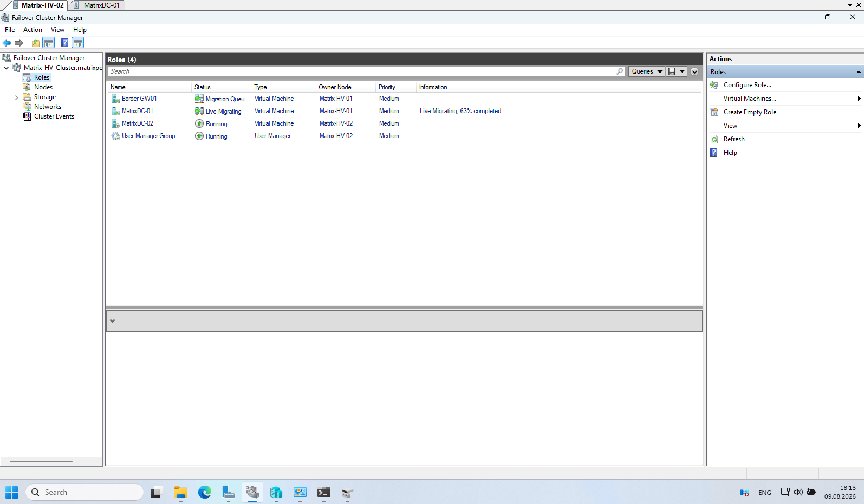Collapse the Matrix-HV-Cluster tree node
864x504 pixels.
[7, 68]
